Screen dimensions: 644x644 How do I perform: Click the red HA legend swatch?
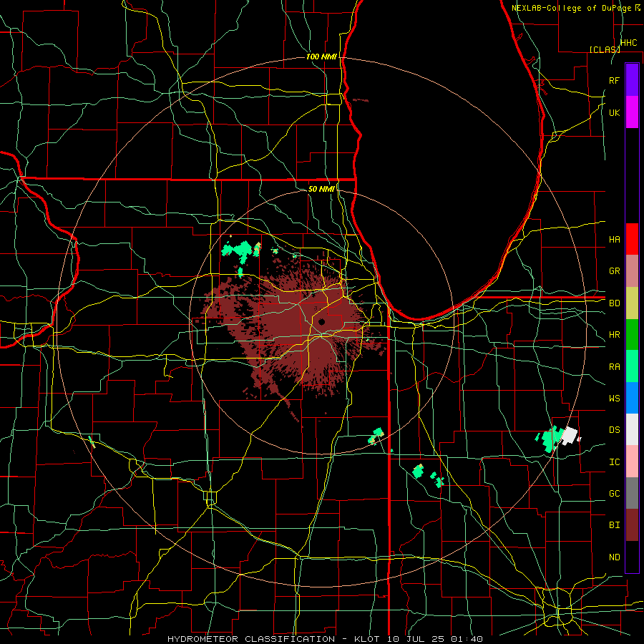(632, 239)
